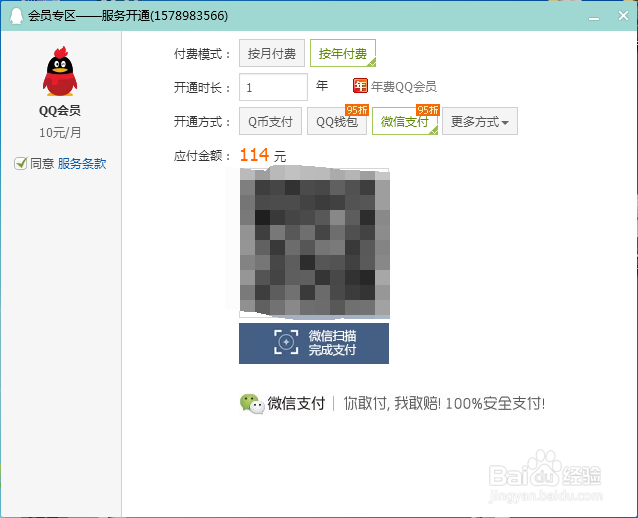Viewport: 638px width, 518px height.
Task: Click the 114 元 payable amount
Action: click(x=263, y=155)
